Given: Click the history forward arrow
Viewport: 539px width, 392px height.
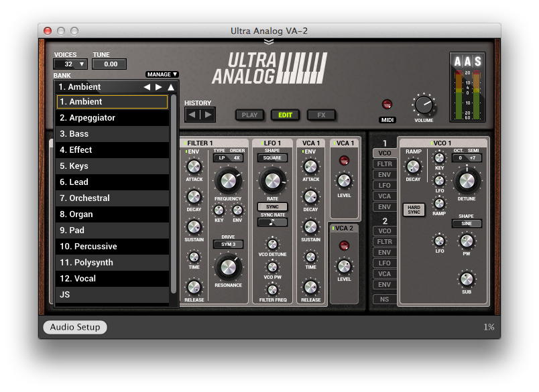Looking at the screenshot, I should tap(208, 115).
